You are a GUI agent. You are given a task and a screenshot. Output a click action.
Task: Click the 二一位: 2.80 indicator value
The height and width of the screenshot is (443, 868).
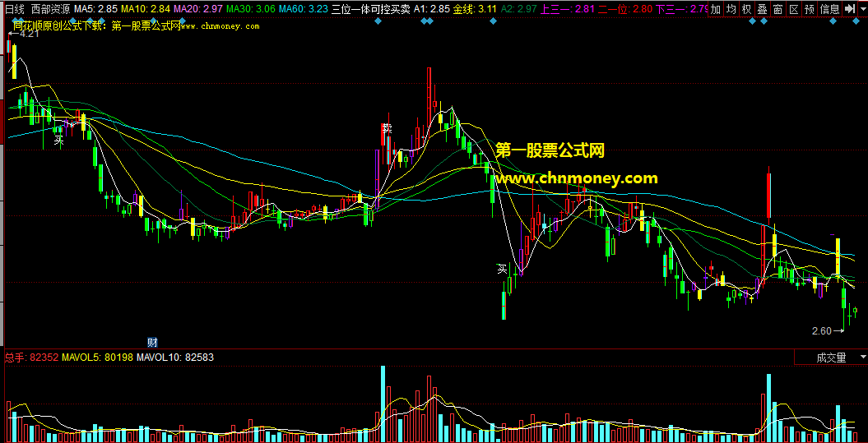tap(624, 9)
